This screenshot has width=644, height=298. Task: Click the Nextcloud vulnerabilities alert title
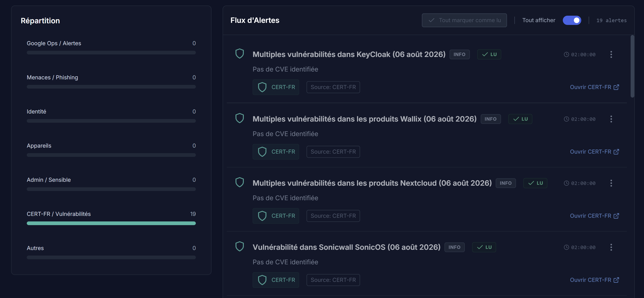[x=372, y=183]
